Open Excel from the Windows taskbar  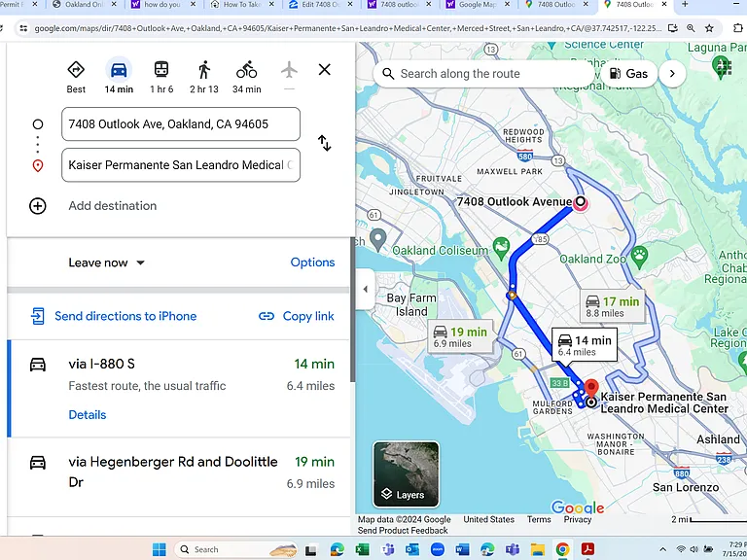(x=362, y=549)
